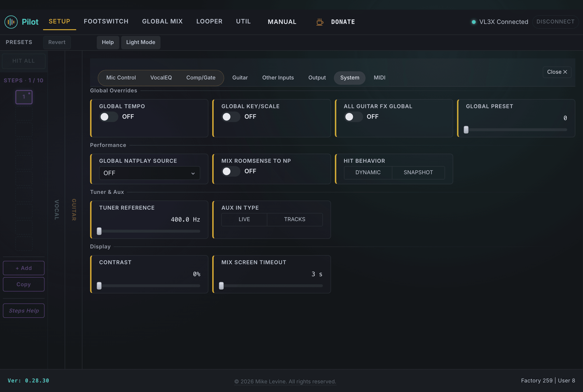Image resolution: width=583 pixels, height=392 pixels.
Task: Click the 400.0 Hz tuner value
Action: (185, 219)
